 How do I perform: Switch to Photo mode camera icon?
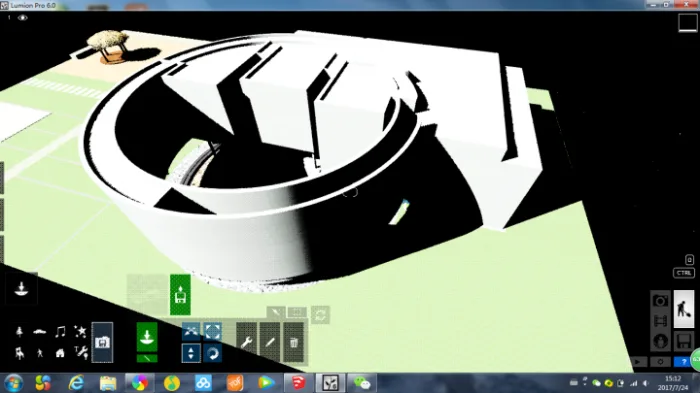(x=660, y=301)
